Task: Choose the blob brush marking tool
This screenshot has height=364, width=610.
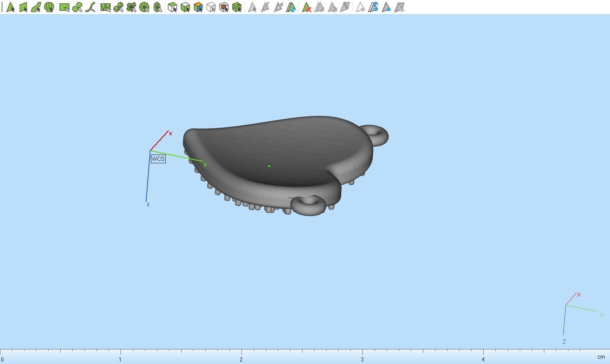Action: point(77,7)
